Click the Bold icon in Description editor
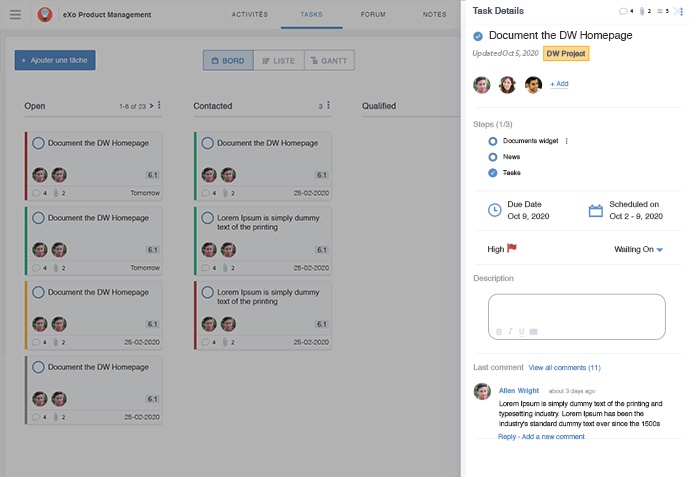Screen dimensions: 690x477 click(x=499, y=331)
